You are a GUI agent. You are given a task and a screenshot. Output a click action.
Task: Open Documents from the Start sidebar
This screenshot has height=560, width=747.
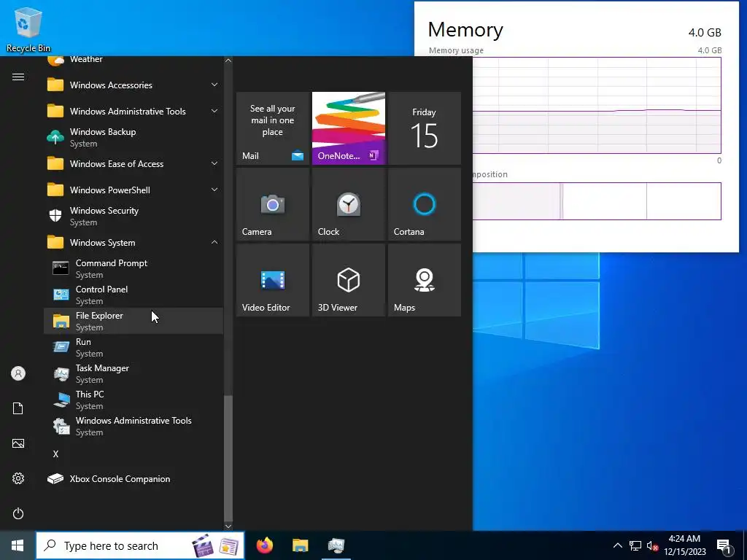click(x=18, y=408)
